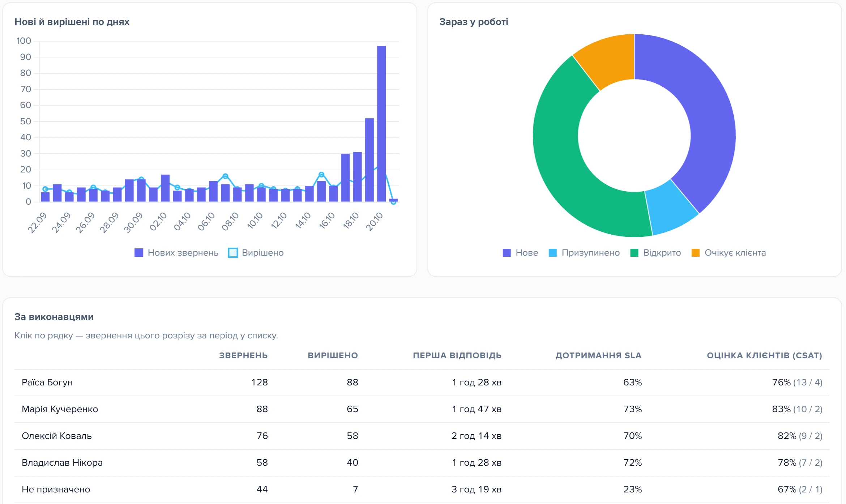Click the orange 'Очікує клієнта' color swatch
Image resolution: width=846 pixels, height=504 pixels.
(x=696, y=253)
